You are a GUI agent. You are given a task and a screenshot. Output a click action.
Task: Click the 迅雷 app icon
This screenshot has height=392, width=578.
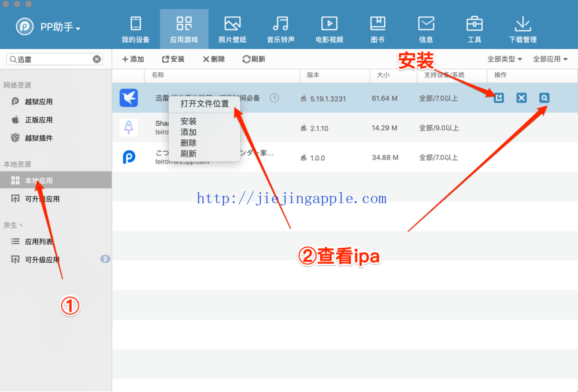(x=129, y=98)
